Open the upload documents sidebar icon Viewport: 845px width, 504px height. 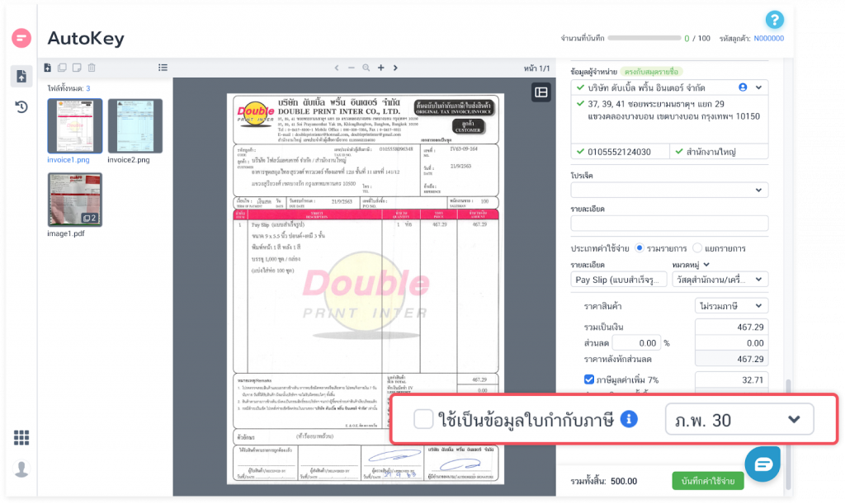tap(22, 76)
